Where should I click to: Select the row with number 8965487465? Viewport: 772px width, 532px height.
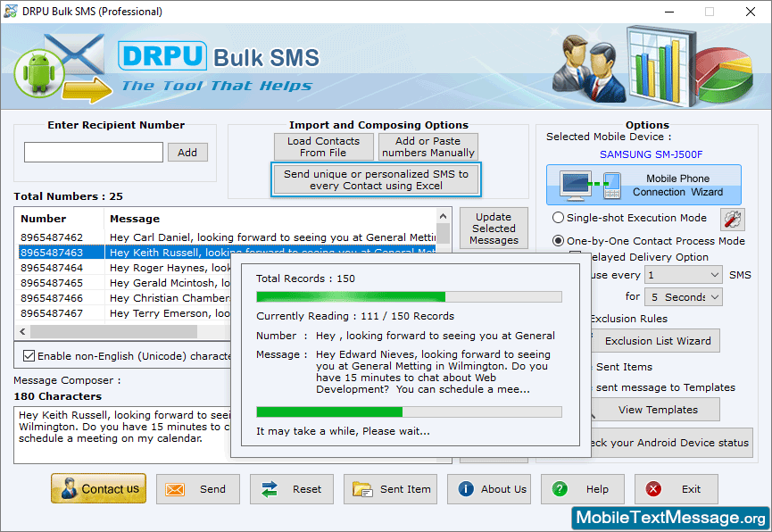pos(125,283)
